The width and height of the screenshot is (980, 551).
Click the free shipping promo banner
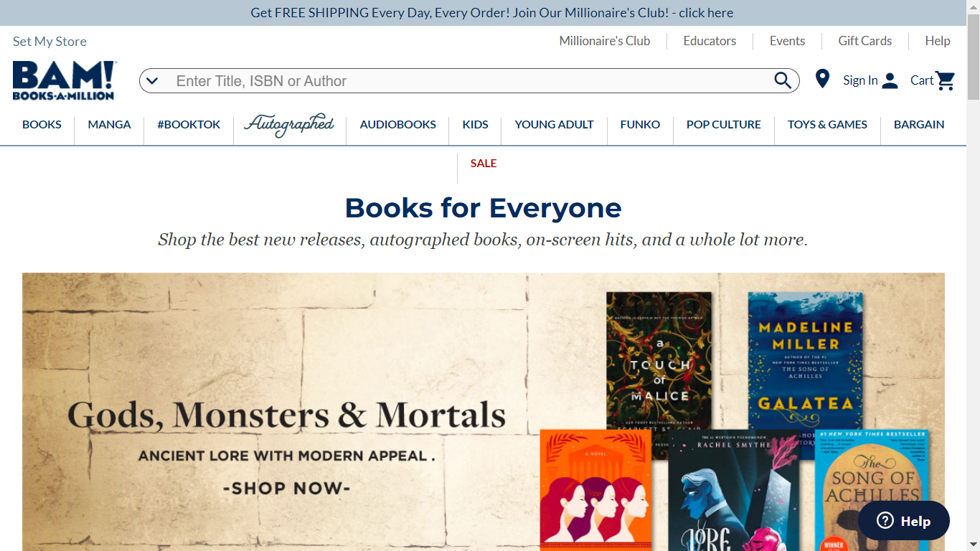pyautogui.click(x=491, y=13)
